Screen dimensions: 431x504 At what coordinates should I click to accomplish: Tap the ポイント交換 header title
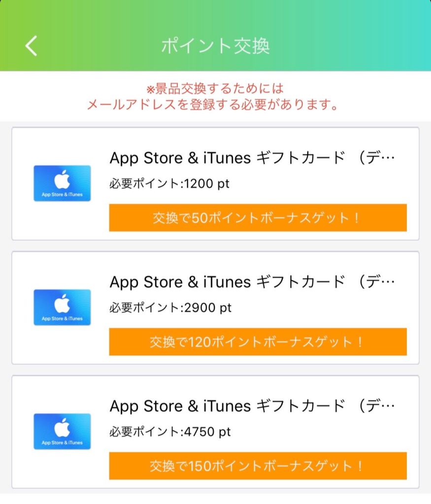click(x=215, y=46)
